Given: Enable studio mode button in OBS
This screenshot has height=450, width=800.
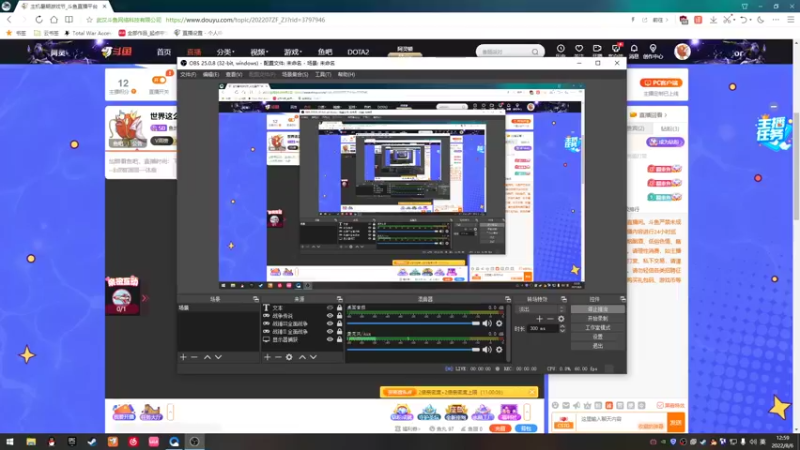Looking at the screenshot, I should coord(597,328).
